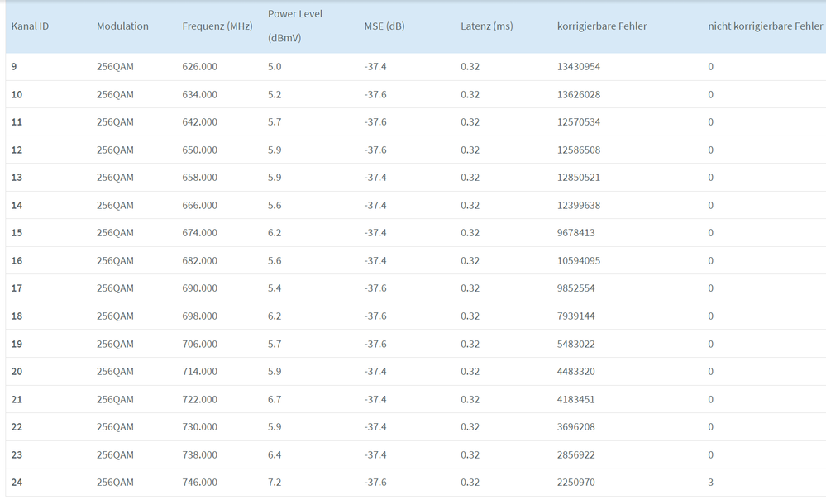Viewport: 826px width, 504px height.
Task: Click power level value 7.2
Action: click(275, 483)
